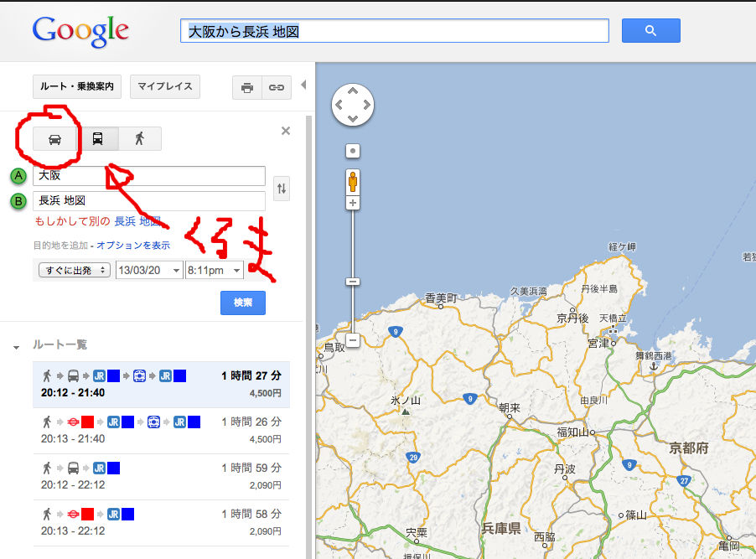Click the 宮津 city label
This screenshot has width=756, height=559.
click(x=598, y=344)
